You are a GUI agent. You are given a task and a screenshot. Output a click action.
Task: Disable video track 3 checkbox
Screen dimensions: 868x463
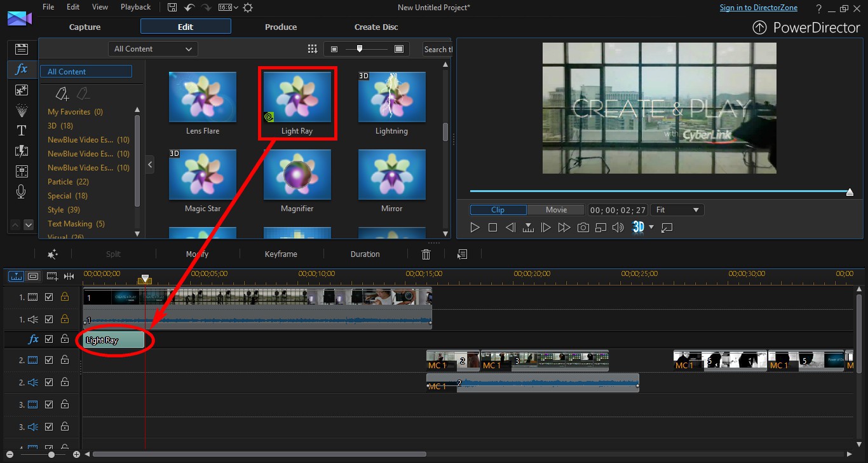49,405
